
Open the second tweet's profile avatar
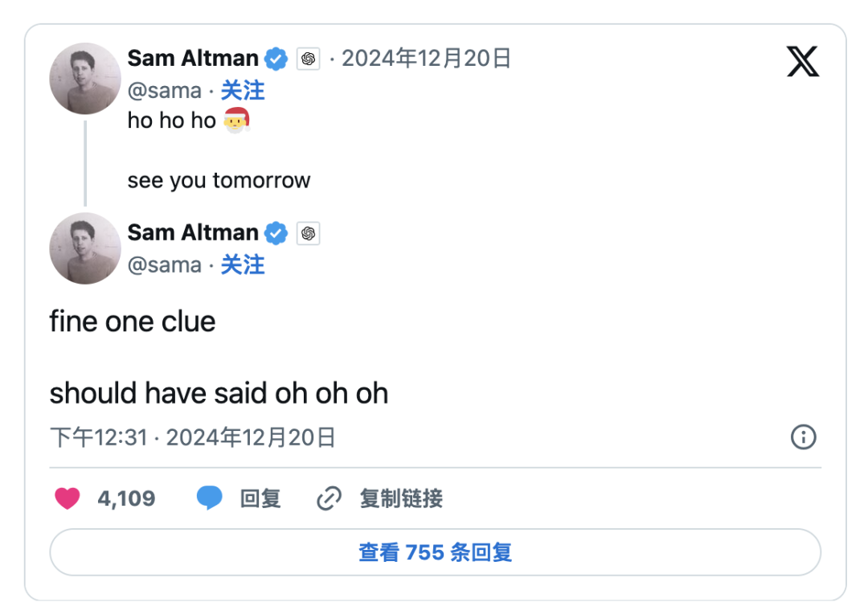click(x=85, y=248)
